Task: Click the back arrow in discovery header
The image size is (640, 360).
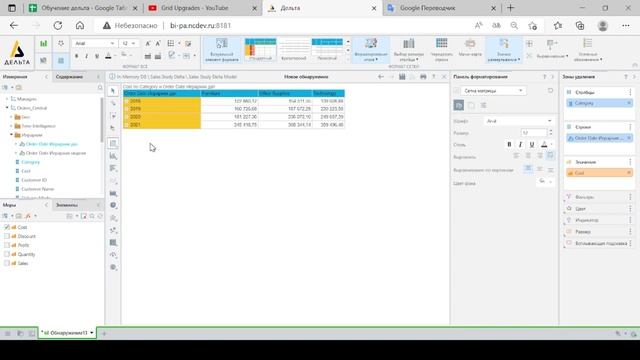Action: [380, 77]
